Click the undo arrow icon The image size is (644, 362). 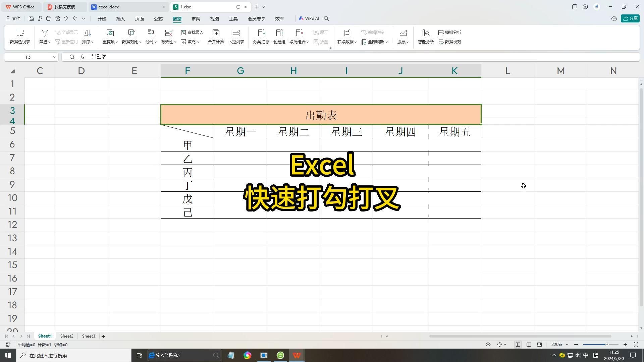[66, 19]
